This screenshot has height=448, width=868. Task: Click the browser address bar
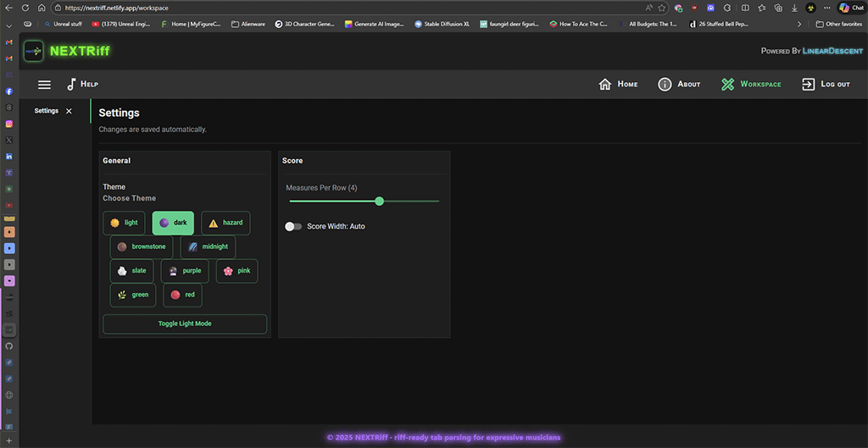339,8
